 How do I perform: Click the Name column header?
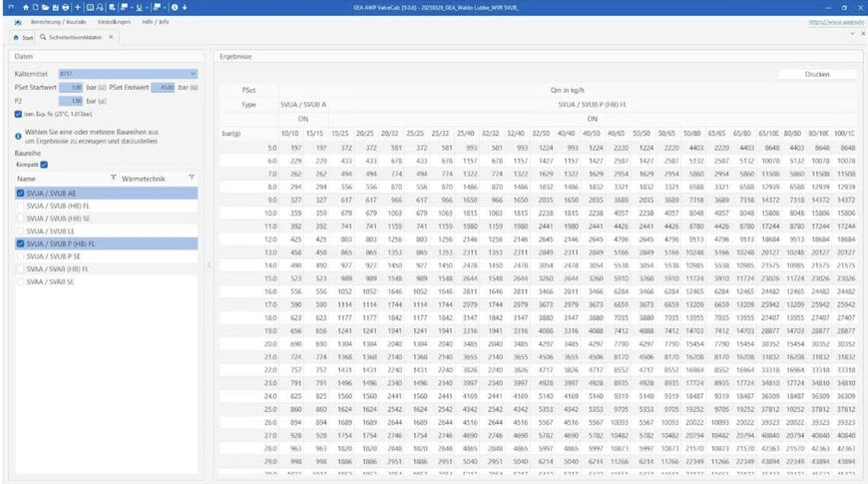click(26, 179)
